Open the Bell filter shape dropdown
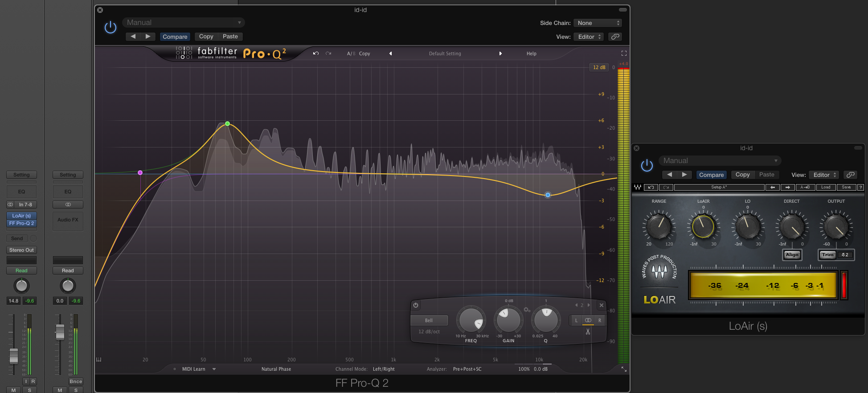868x393 pixels. pos(429,320)
